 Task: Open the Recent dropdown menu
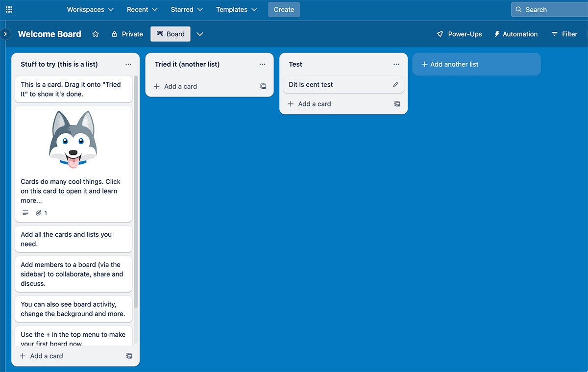pos(142,9)
